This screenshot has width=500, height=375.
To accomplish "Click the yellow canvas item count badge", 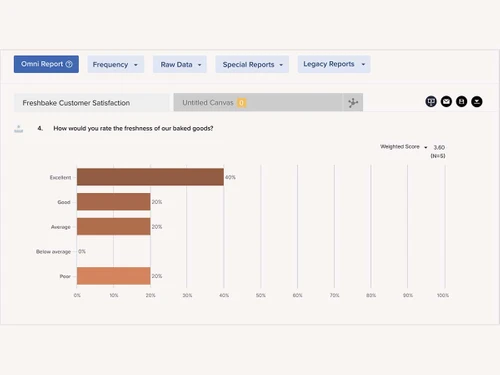I will coord(241,103).
